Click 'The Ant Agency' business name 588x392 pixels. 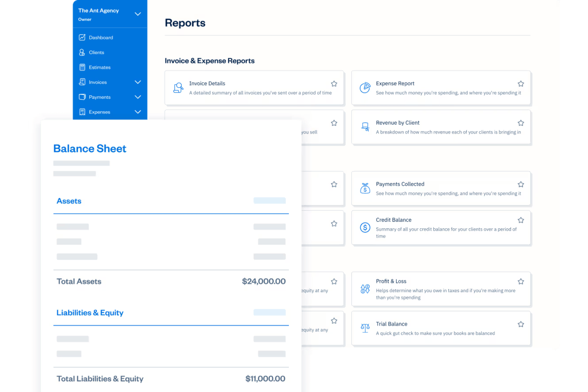99,11
